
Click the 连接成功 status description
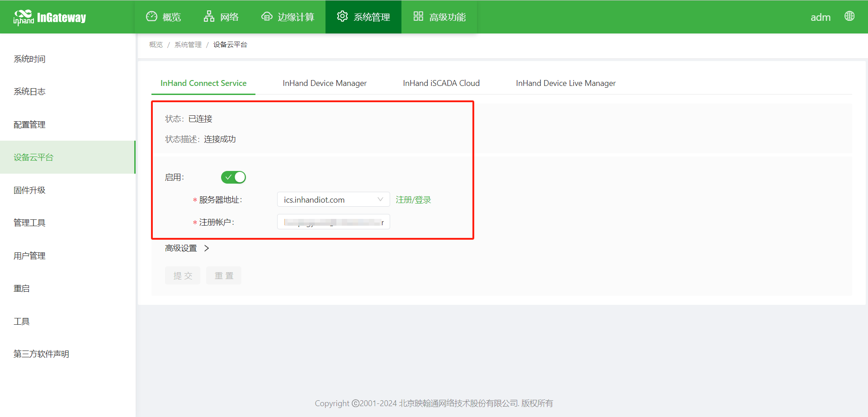click(x=220, y=139)
